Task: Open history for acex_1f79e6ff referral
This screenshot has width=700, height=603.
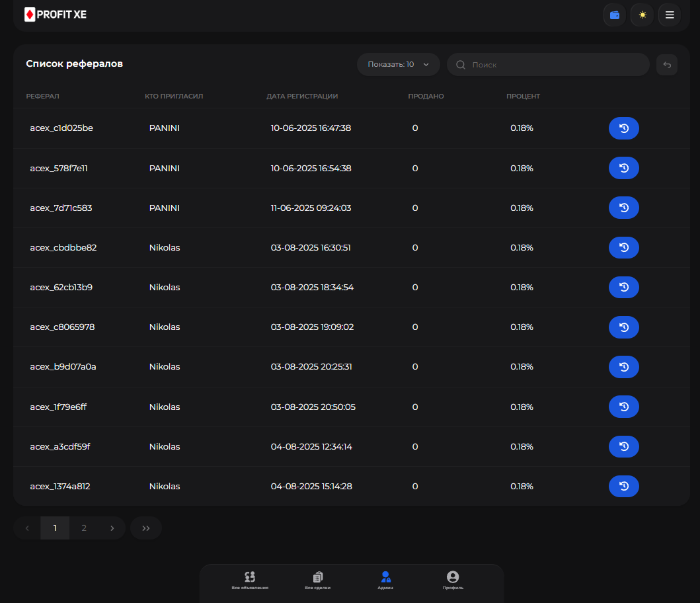Action: (x=623, y=407)
